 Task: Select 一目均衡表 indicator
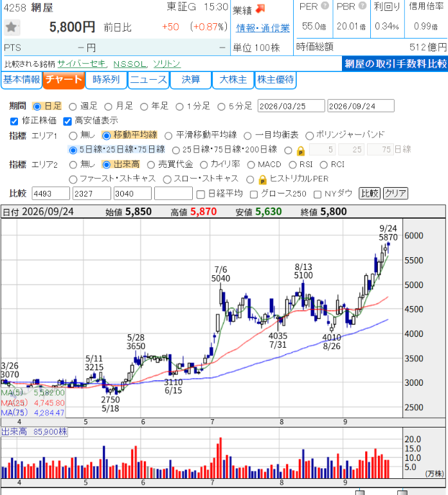click(x=247, y=136)
